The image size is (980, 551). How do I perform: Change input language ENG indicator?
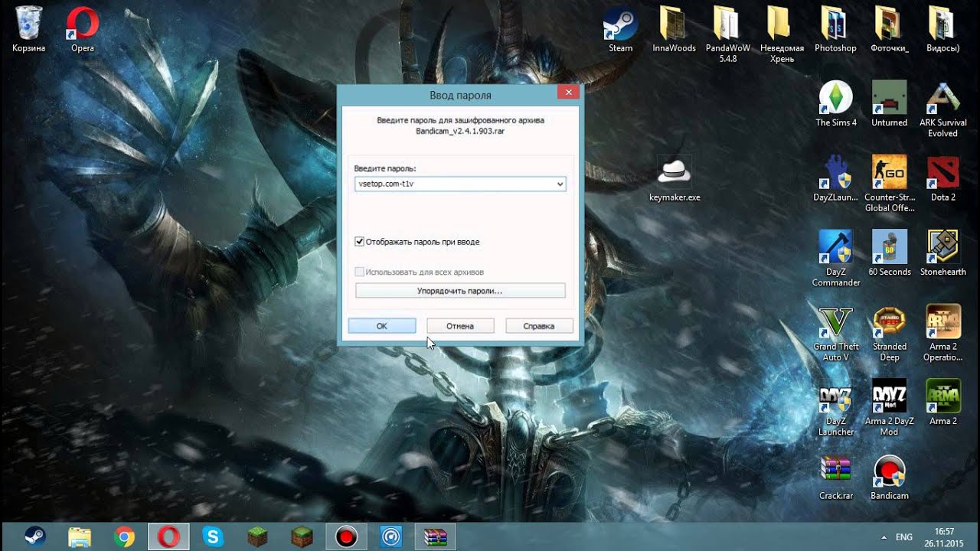[904, 537]
